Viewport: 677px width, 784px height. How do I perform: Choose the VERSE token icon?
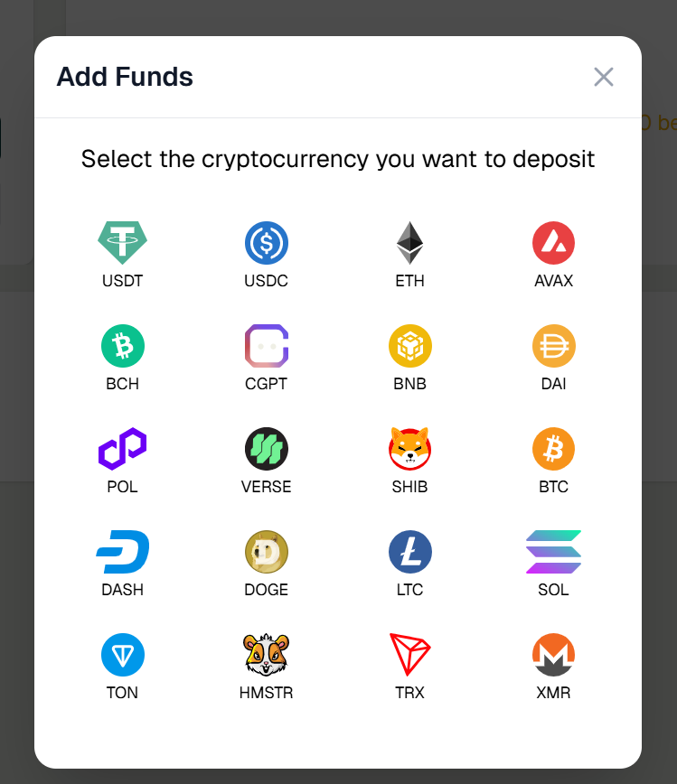(266, 448)
